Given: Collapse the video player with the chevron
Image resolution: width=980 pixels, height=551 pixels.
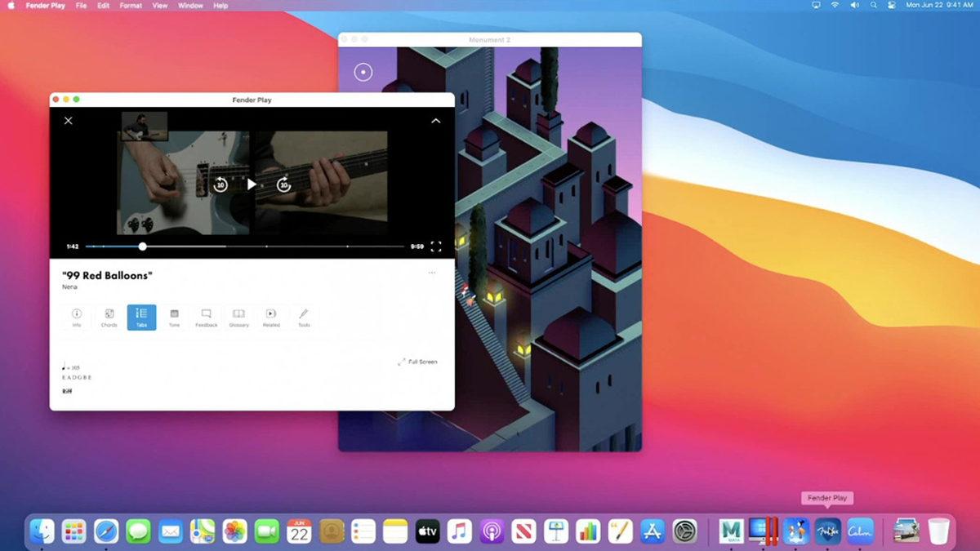Looking at the screenshot, I should pyautogui.click(x=436, y=121).
